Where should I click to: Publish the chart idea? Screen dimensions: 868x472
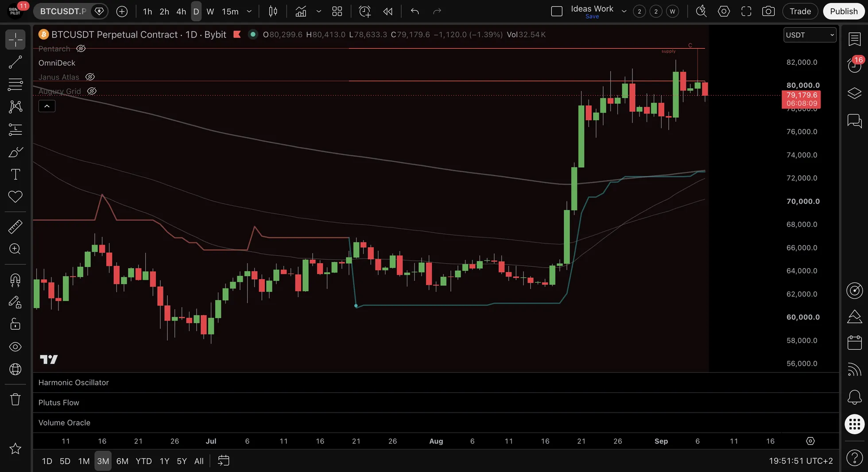[x=844, y=12]
